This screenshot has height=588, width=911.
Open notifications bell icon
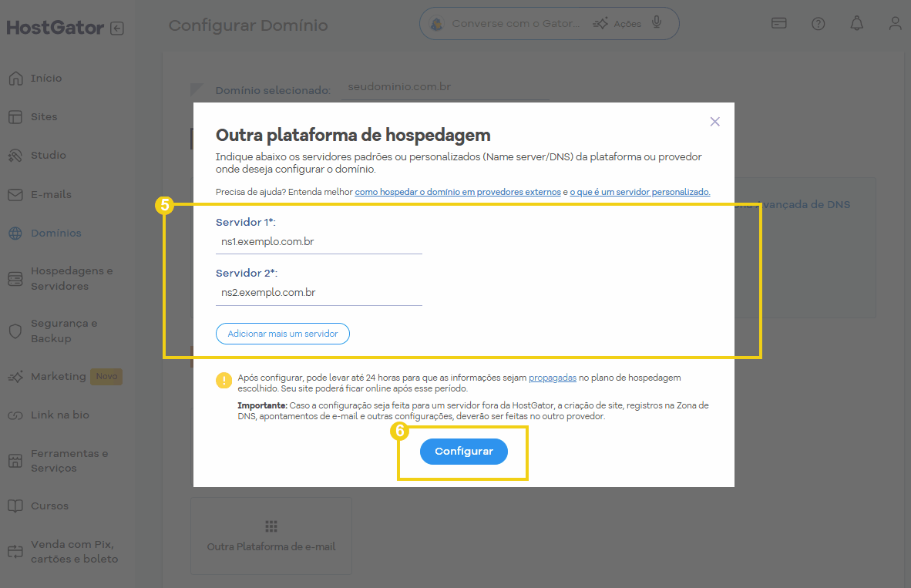coord(856,24)
